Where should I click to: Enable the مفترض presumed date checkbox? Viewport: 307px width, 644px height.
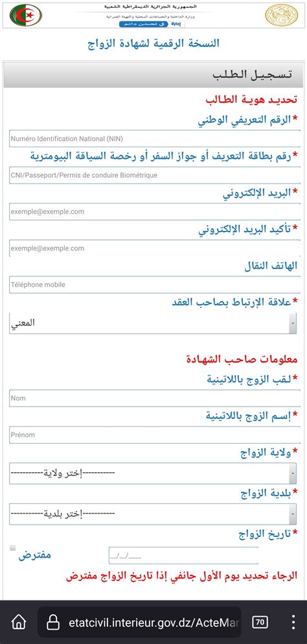pyautogui.click(x=13, y=547)
